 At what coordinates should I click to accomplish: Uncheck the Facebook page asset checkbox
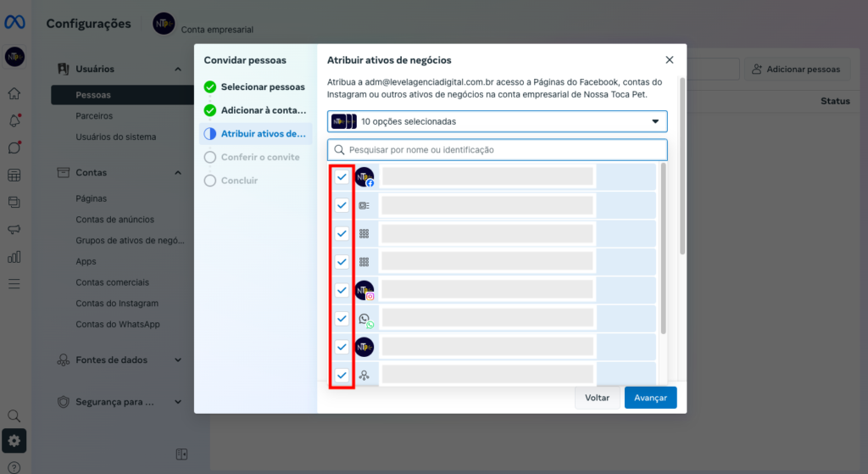click(x=342, y=177)
